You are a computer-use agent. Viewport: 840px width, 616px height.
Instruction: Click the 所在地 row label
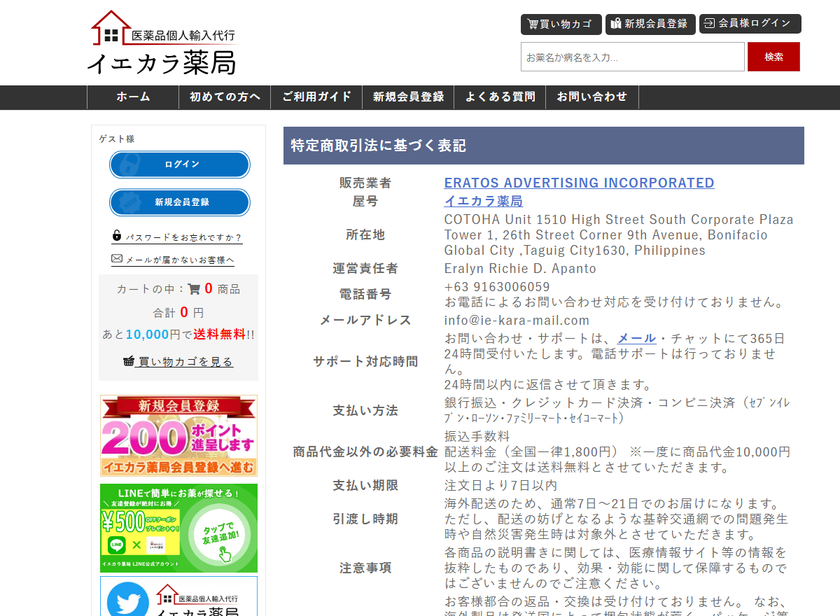click(x=365, y=234)
